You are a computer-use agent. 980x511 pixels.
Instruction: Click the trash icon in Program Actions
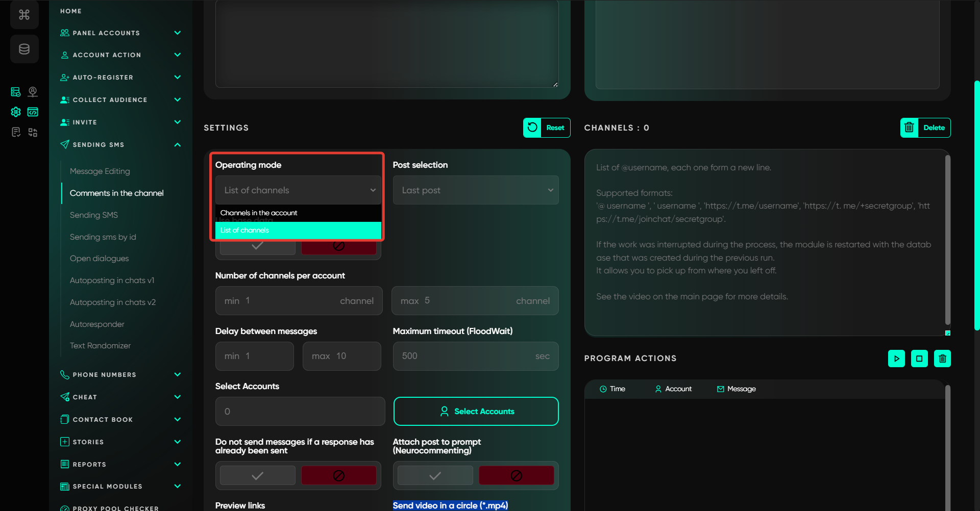[x=942, y=359]
